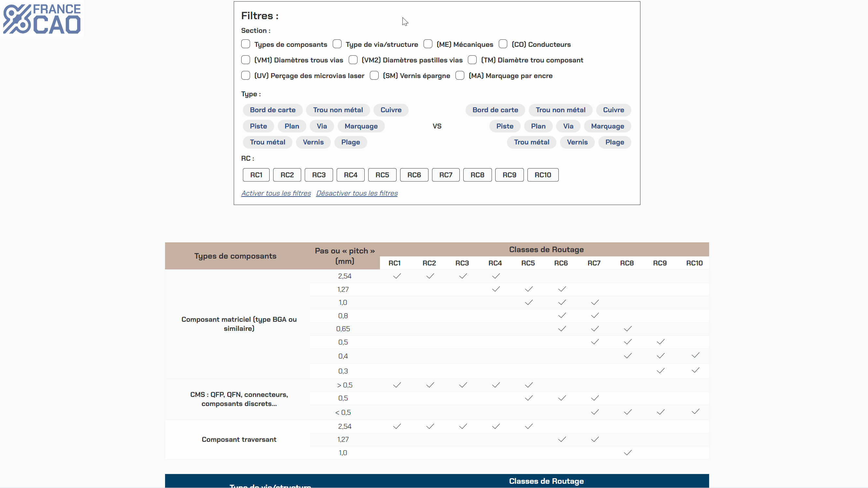
Task: Select the left Bord de carte type chip
Action: pos(272,110)
